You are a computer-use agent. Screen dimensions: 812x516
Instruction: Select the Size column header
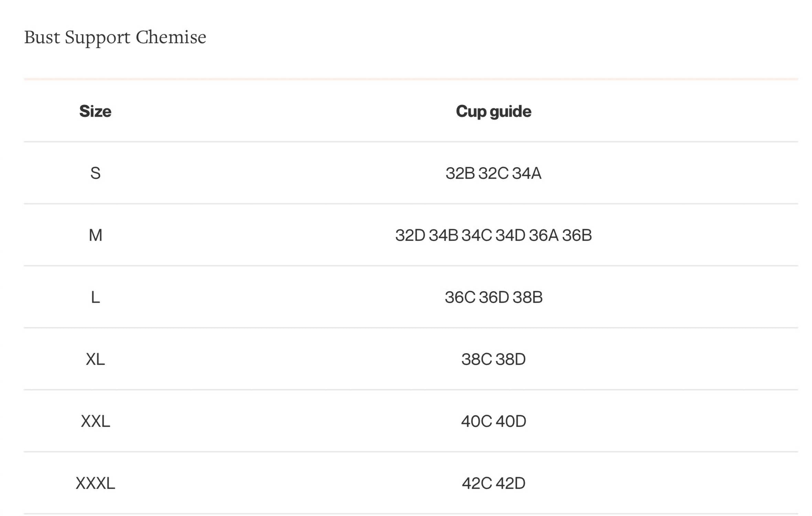pos(95,111)
